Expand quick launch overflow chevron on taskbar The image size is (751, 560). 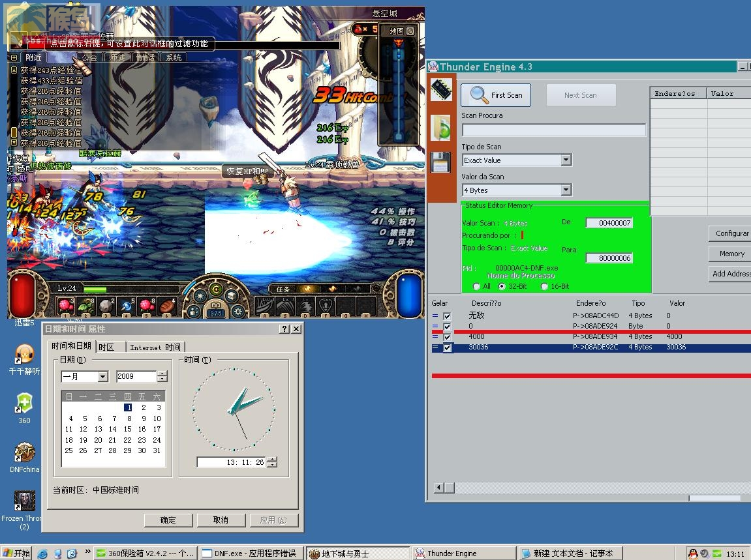click(87, 552)
